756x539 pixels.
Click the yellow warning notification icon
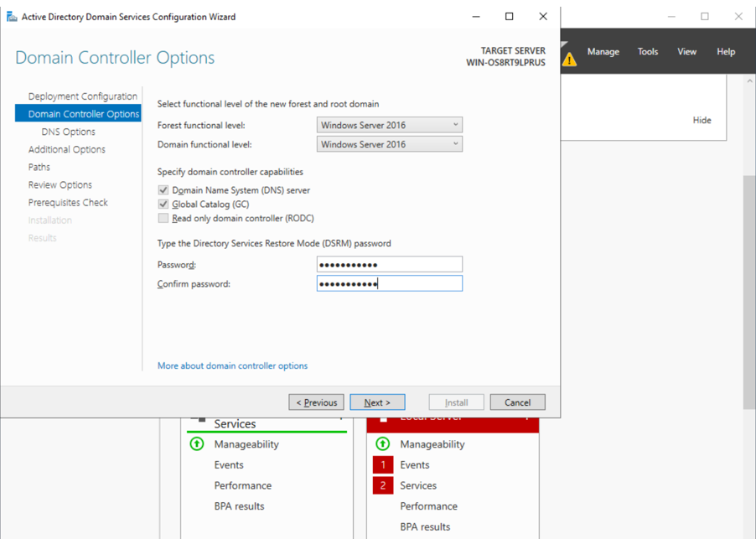click(569, 59)
